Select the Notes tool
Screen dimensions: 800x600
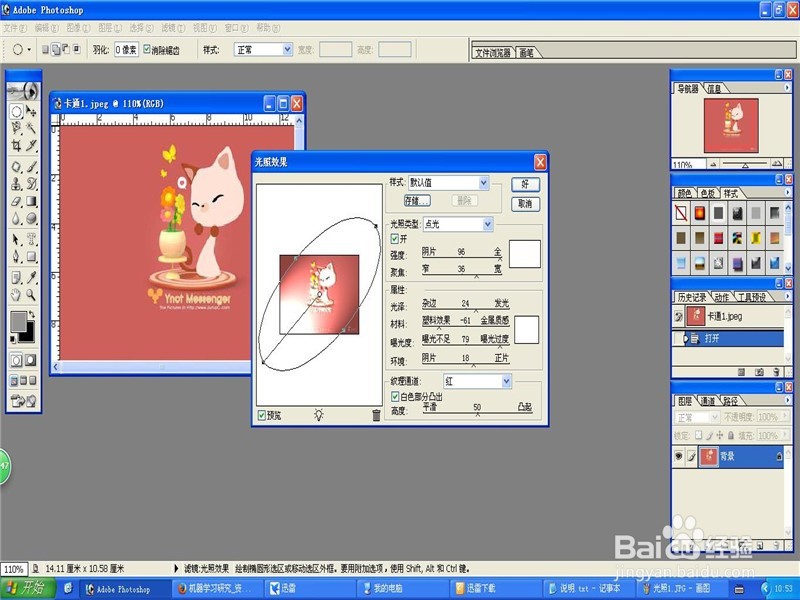(16, 277)
